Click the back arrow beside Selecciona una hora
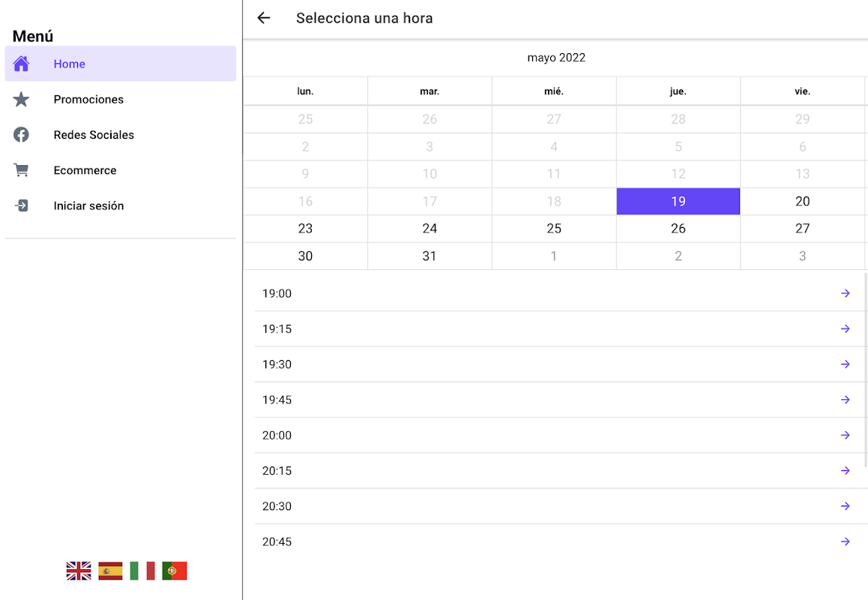868x600 pixels. [x=264, y=18]
